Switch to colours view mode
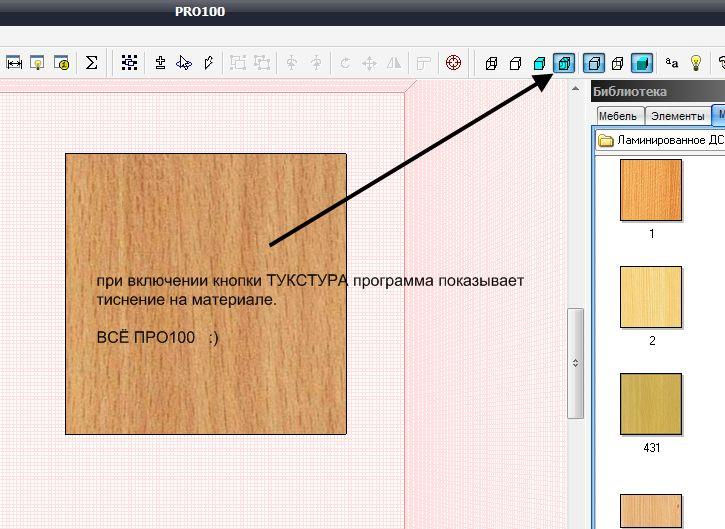Viewport: 725px width, 529px height. click(539, 63)
